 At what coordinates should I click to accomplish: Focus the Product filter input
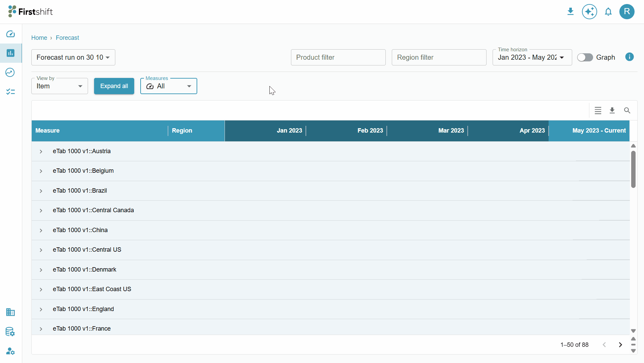(x=338, y=57)
